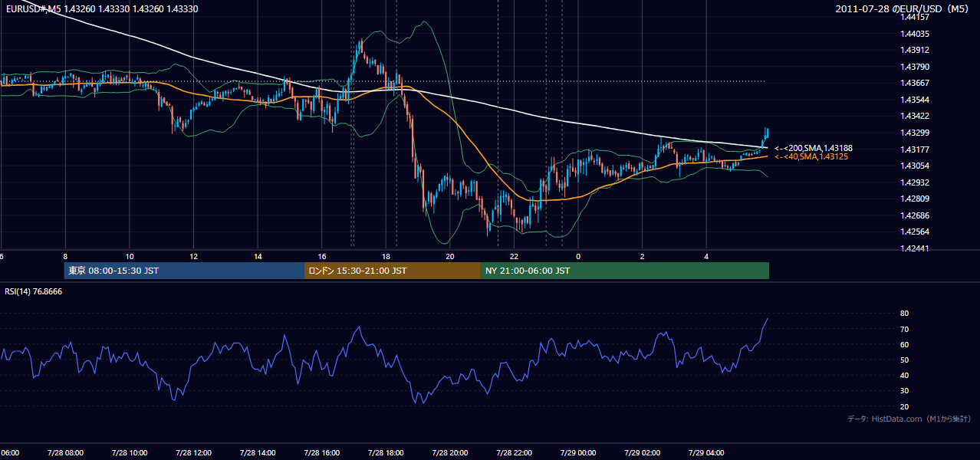Click the RSI scale value 80
The height and width of the screenshot is (460, 980).
pyautogui.click(x=904, y=314)
